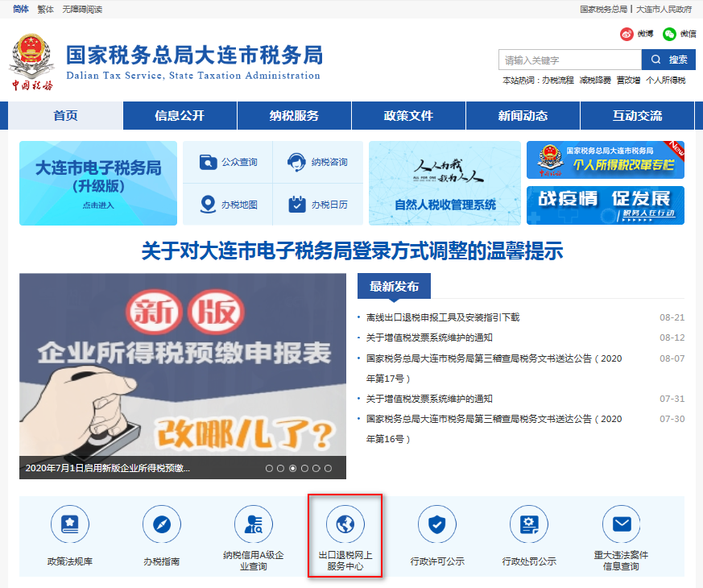The height and width of the screenshot is (588, 703).
Task: Open 战疫情 促发展 banner
Action: (606, 205)
